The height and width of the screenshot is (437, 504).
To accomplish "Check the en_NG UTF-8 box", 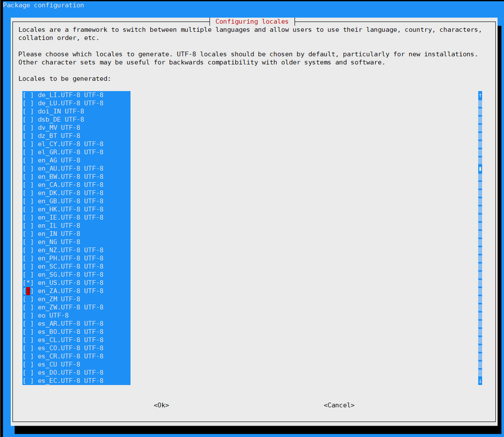I will 28,242.
